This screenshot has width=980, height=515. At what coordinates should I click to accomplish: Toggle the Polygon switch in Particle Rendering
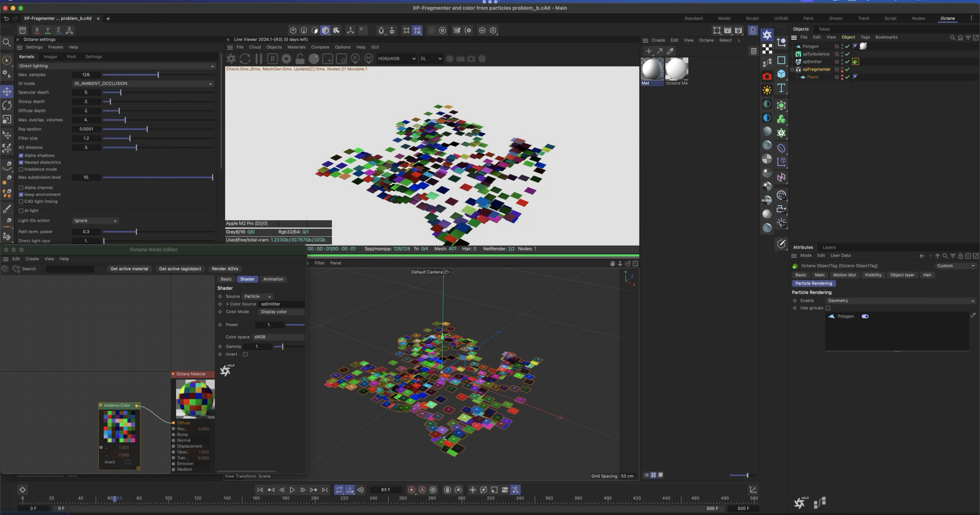tap(865, 317)
